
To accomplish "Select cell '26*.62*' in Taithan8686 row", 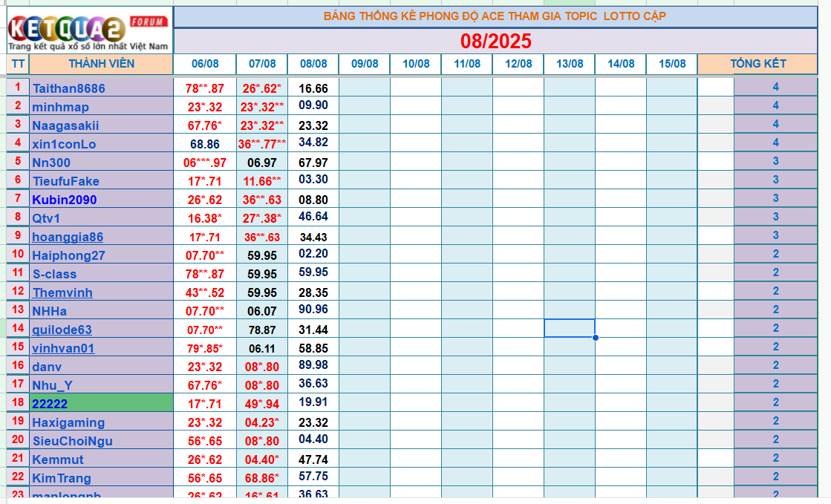I will 262,88.
